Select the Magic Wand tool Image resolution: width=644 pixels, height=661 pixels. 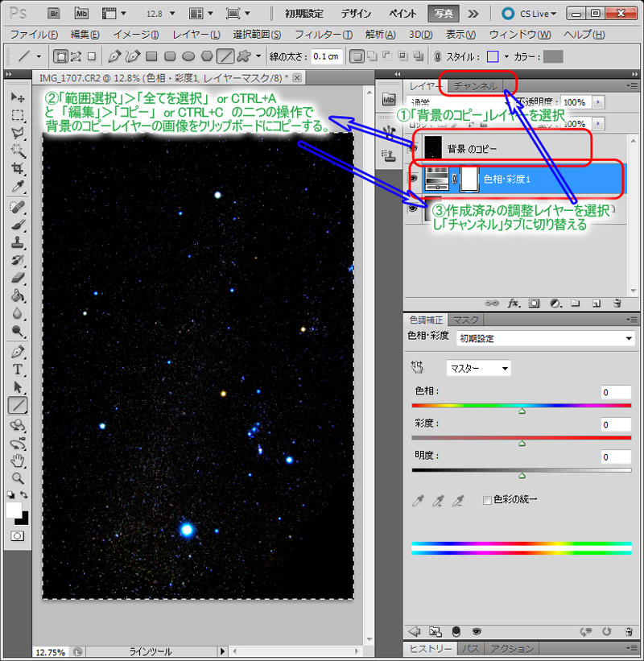(x=17, y=151)
